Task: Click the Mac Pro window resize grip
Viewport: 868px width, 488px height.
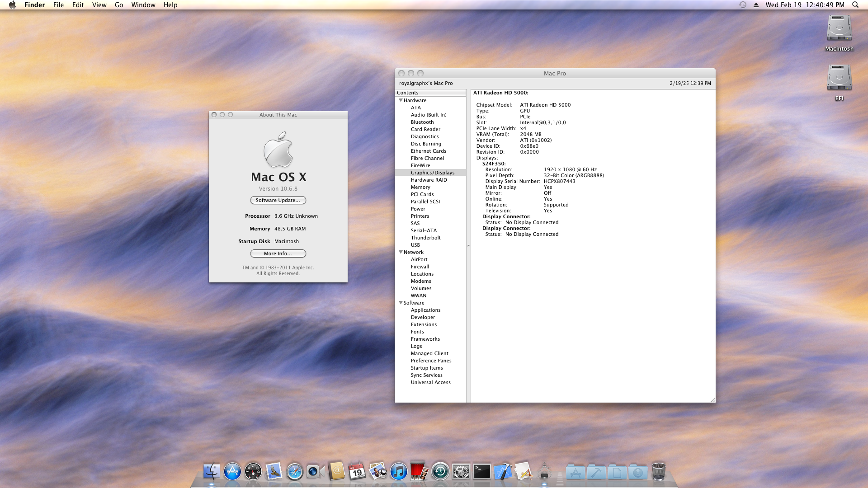Action: click(712, 399)
